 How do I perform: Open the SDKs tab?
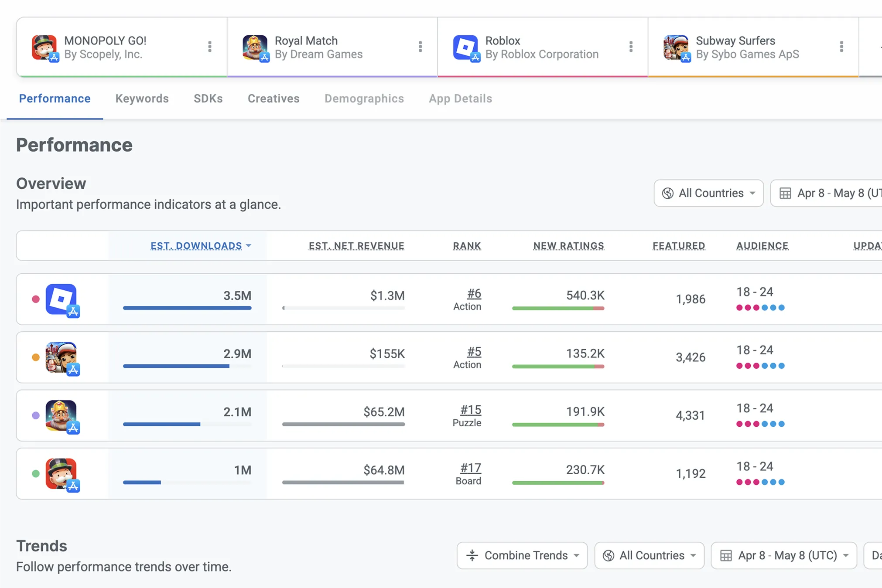tap(208, 99)
